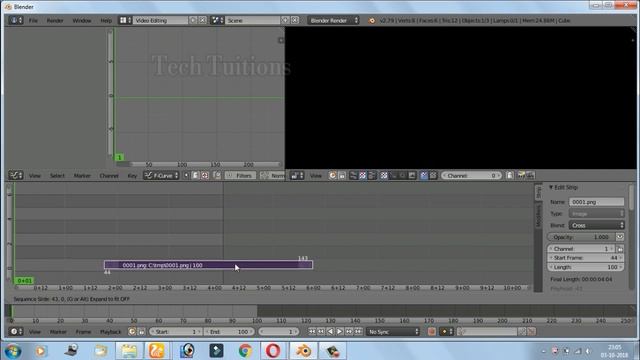Click the strip Channel 1 field
This screenshot has width=640, height=360.
[581, 249]
